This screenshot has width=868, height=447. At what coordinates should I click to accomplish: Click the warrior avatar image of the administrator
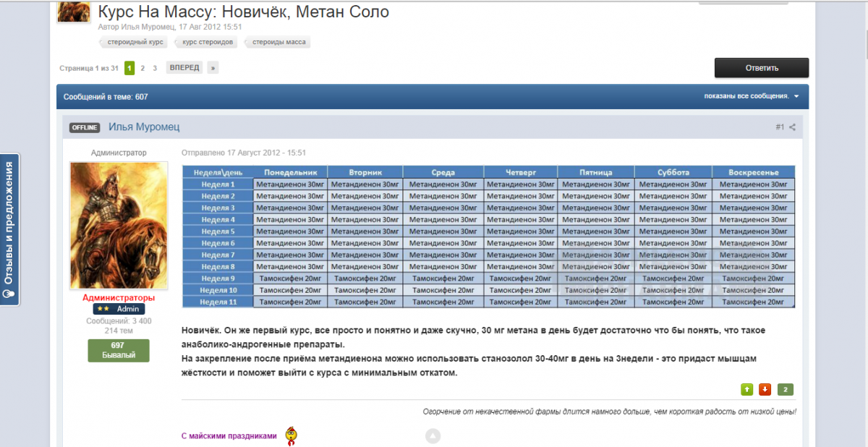tap(119, 225)
